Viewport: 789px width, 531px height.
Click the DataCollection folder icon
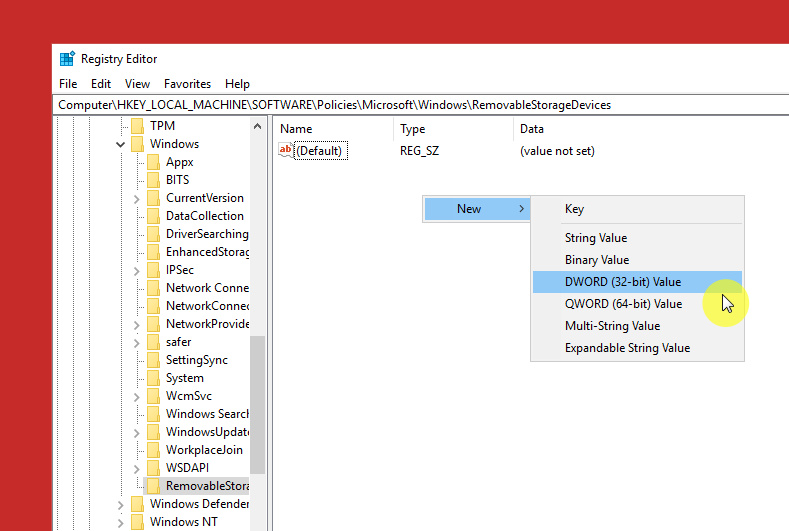click(x=153, y=216)
